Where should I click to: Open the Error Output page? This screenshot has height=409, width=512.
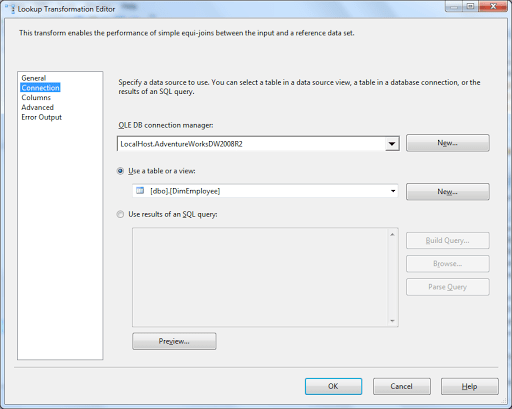coord(41,117)
